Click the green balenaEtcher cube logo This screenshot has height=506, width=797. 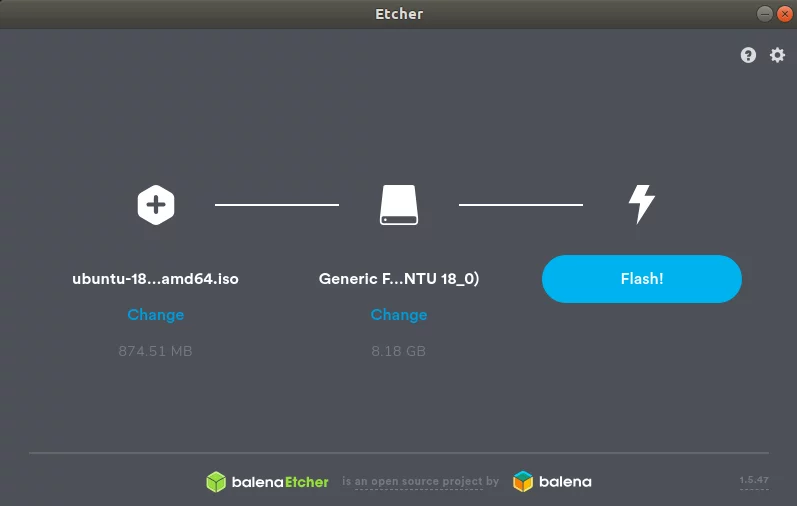(x=216, y=482)
